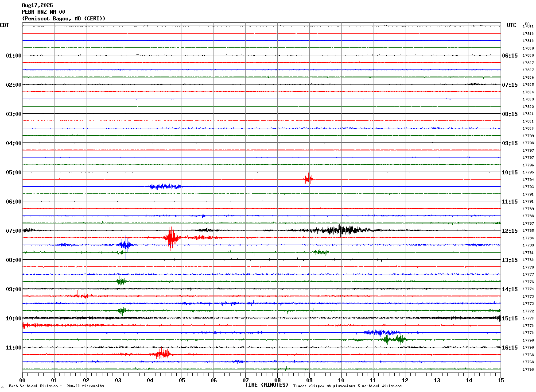Click the Traces clipped footnote text
The width and height of the screenshot is (536, 392).
pyautogui.click(x=347, y=386)
